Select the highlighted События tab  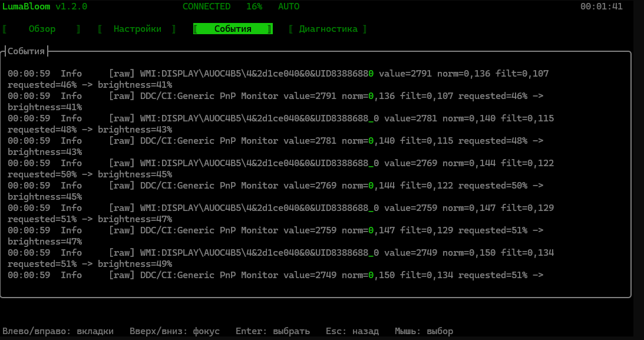[233, 29]
